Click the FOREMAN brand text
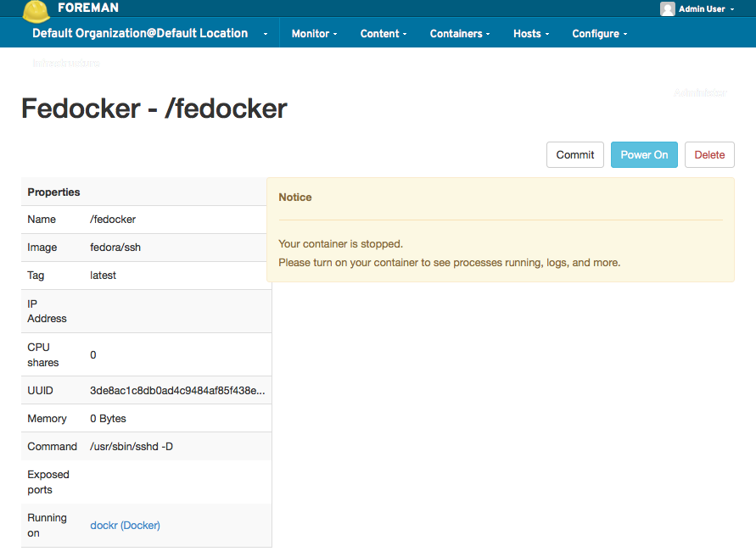The height and width of the screenshot is (557, 756). (x=88, y=8)
